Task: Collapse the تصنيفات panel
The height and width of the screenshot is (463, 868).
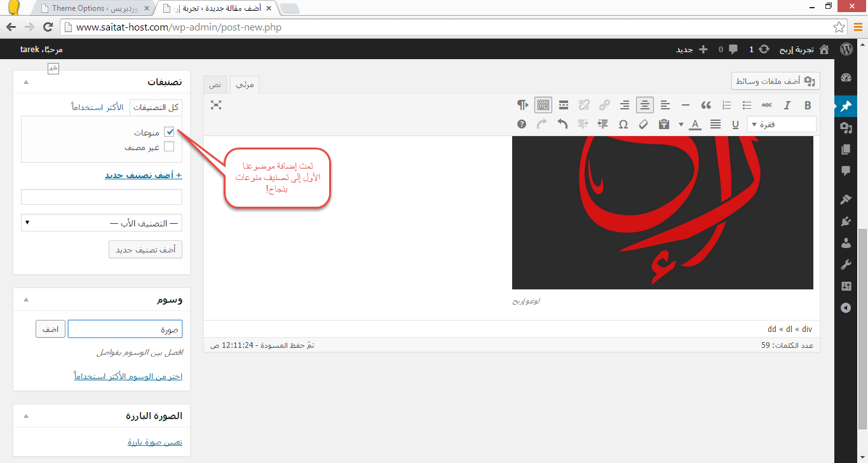Action: click(x=26, y=82)
